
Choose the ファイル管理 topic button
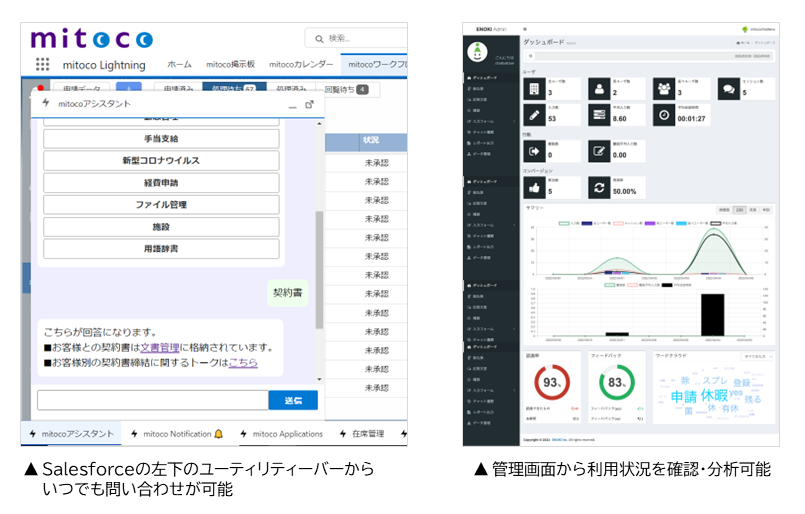[161, 205]
